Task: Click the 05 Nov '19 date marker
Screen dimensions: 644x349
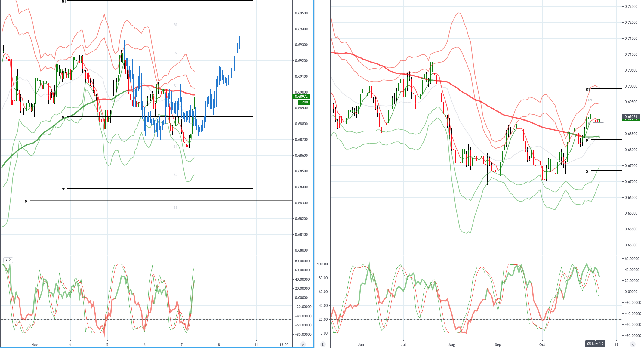Action: pos(595,344)
